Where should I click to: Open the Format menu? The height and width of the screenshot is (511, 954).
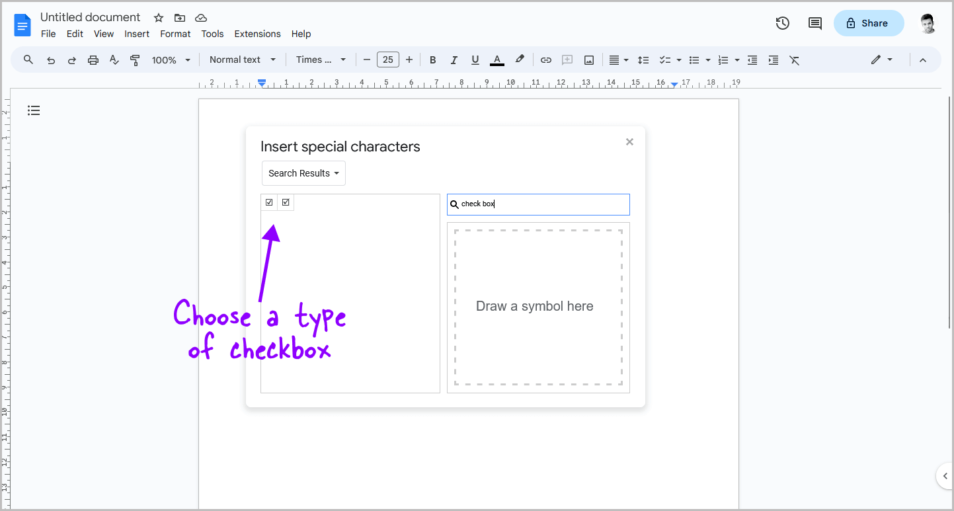(175, 34)
